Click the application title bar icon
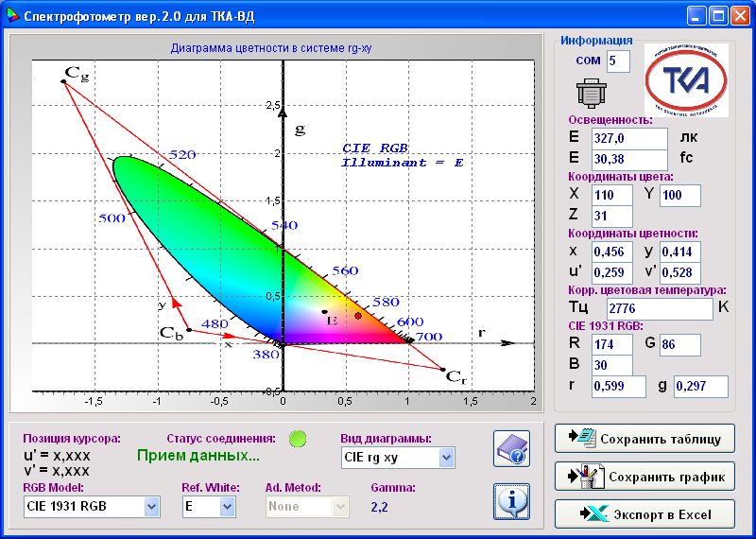 pyautogui.click(x=11, y=16)
